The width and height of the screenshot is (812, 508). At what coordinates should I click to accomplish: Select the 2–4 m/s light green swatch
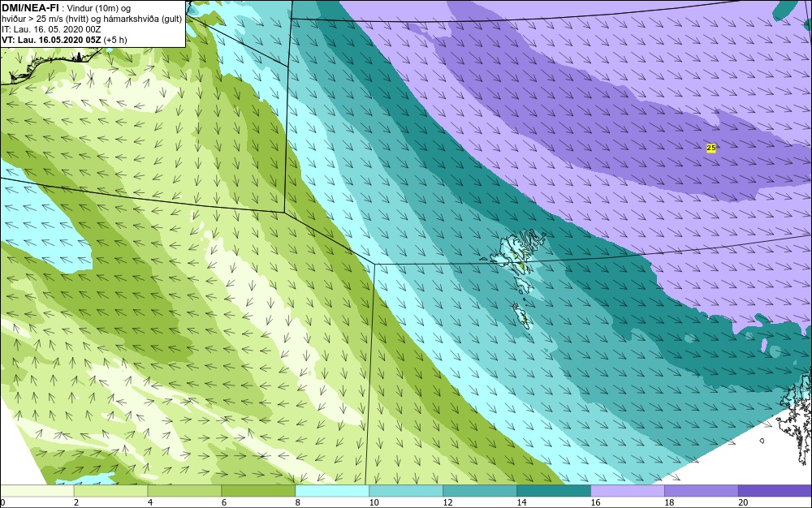click(110, 490)
